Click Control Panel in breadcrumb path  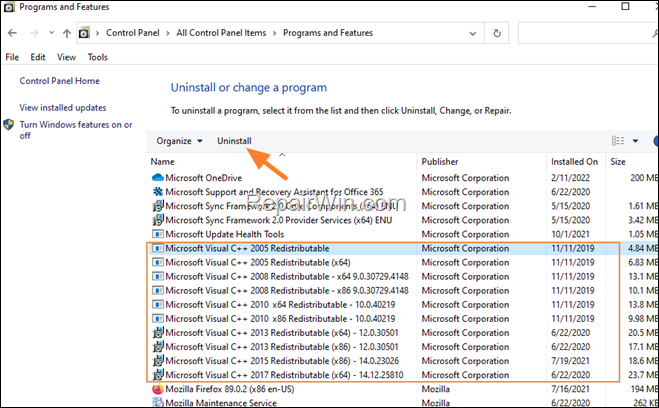tap(133, 33)
